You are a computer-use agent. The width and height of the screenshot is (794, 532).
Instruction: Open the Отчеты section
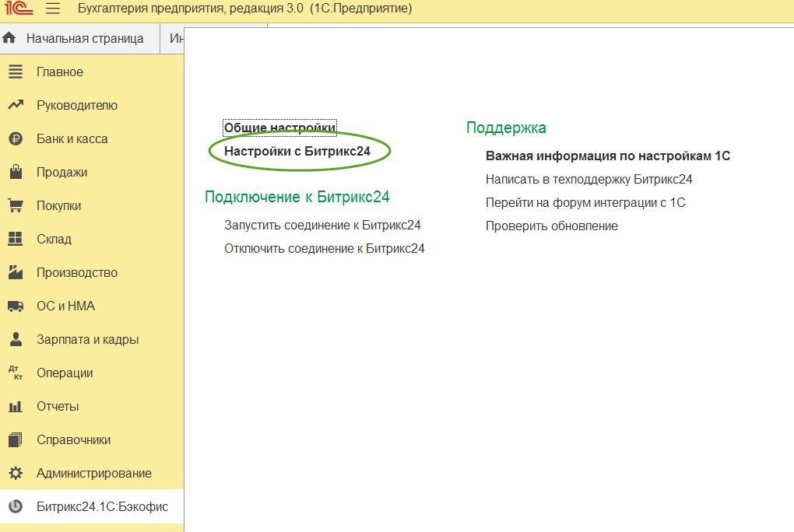pyautogui.click(x=92, y=406)
